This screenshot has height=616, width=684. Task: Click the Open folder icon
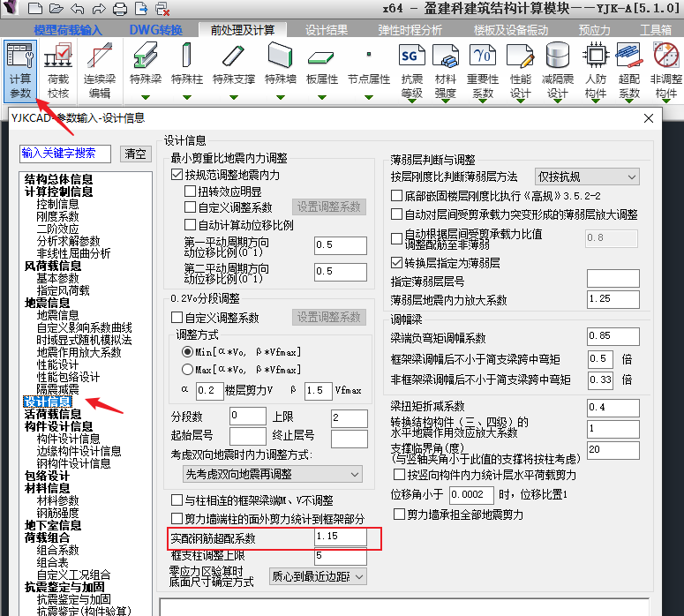coord(56,8)
